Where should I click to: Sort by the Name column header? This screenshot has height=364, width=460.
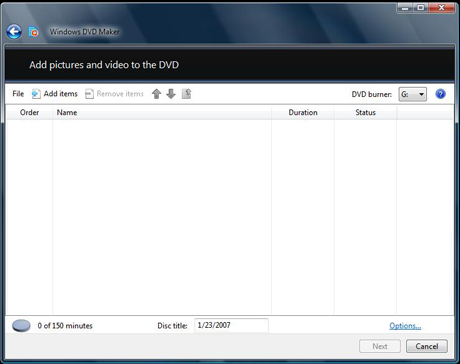[162, 112]
